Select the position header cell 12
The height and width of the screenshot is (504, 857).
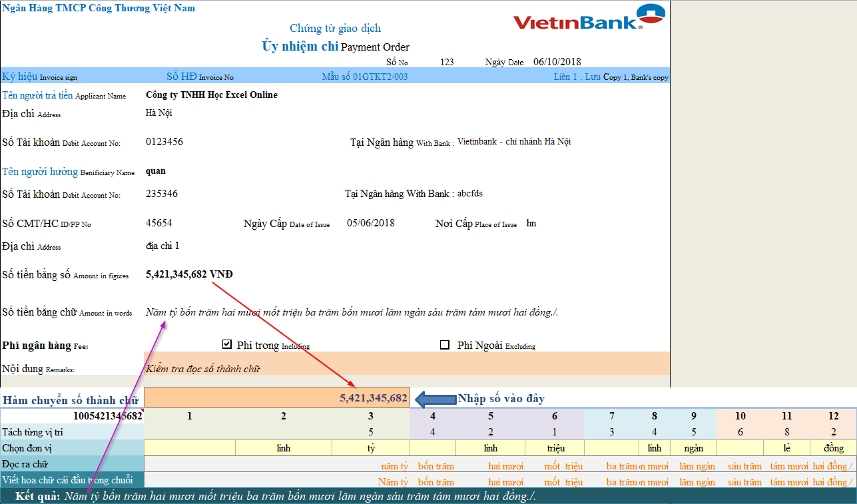[834, 416]
